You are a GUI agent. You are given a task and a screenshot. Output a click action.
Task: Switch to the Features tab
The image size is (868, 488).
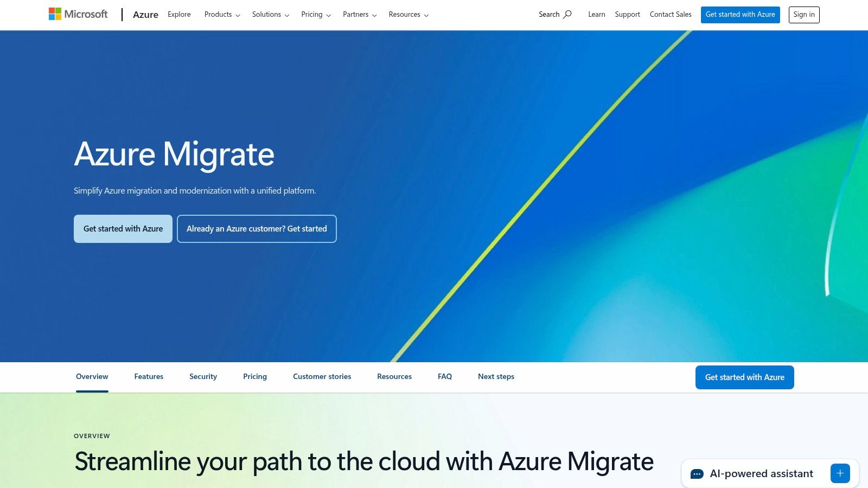(x=149, y=376)
